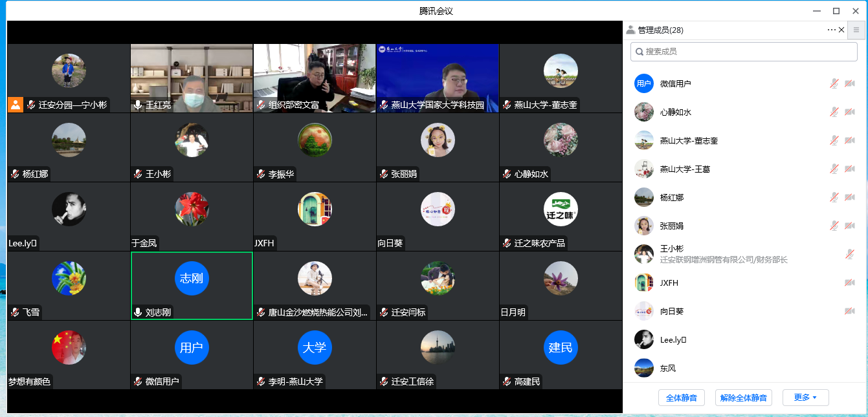Unmute 心静如水 via mic icon in member list
Screen dimensions: 868x417
[x=835, y=112]
